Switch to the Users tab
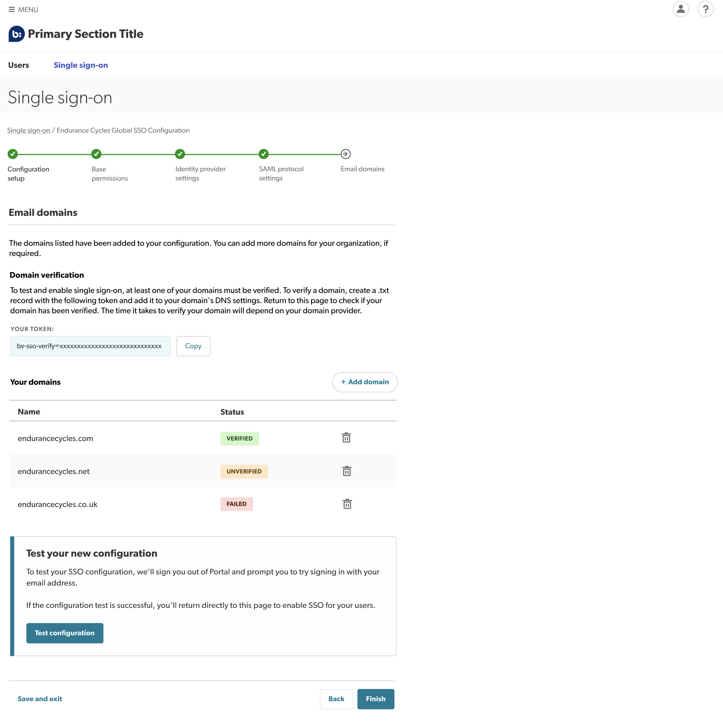 pos(19,65)
